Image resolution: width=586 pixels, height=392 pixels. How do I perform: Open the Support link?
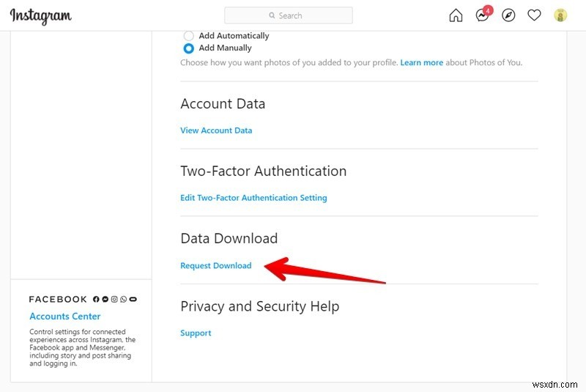(x=196, y=333)
